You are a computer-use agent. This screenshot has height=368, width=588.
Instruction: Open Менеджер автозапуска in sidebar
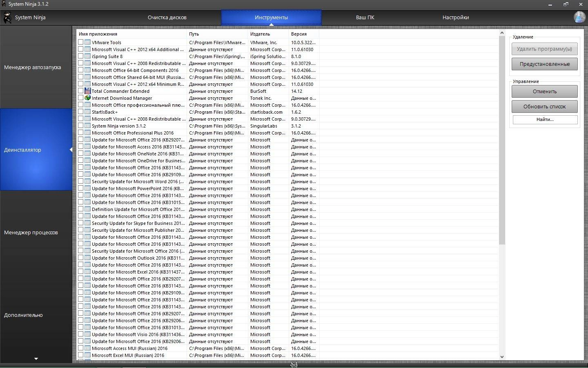[x=36, y=67]
